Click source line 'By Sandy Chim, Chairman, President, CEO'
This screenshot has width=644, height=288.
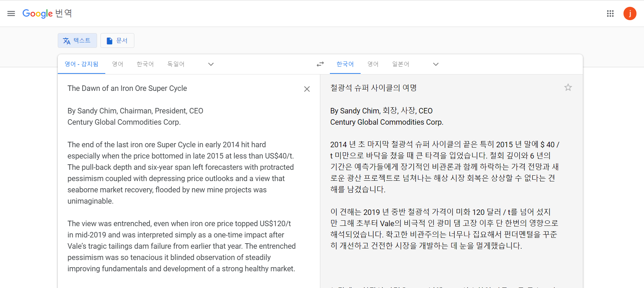pyautogui.click(x=135, y=111)
